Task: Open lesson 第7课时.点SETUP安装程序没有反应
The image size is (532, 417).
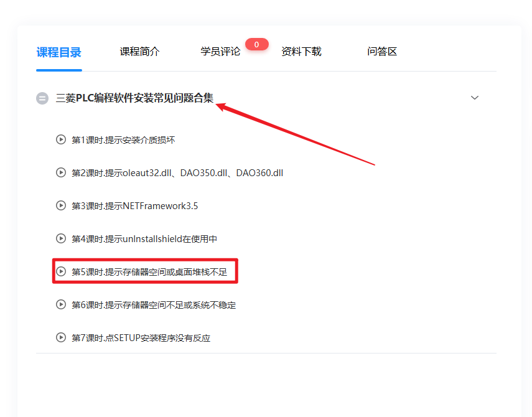Action: (141, 337)
